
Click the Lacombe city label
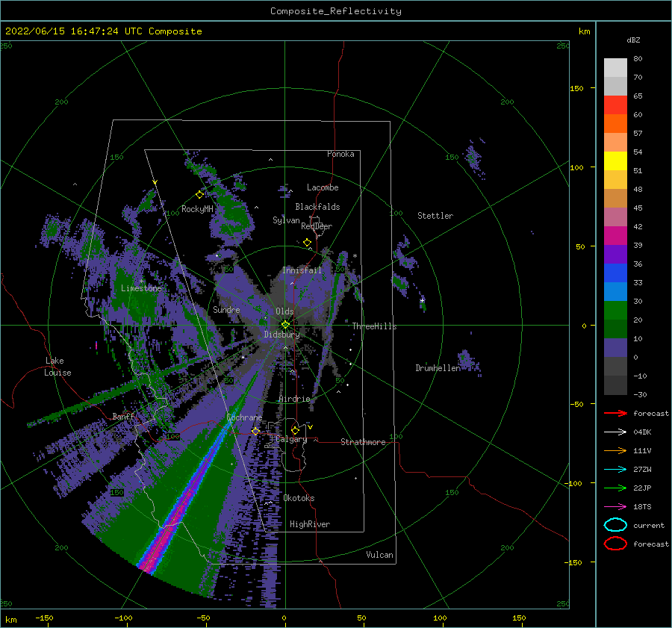coord(323,187)
